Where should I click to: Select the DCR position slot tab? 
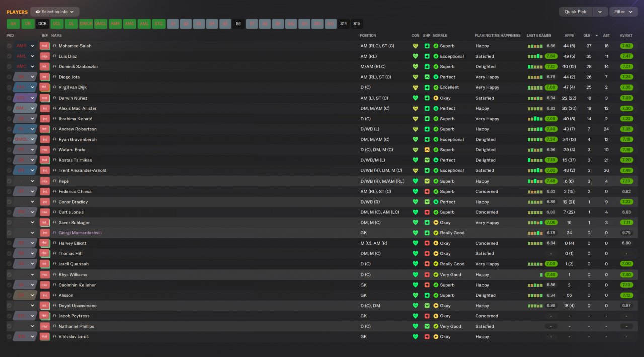point(42,24)
